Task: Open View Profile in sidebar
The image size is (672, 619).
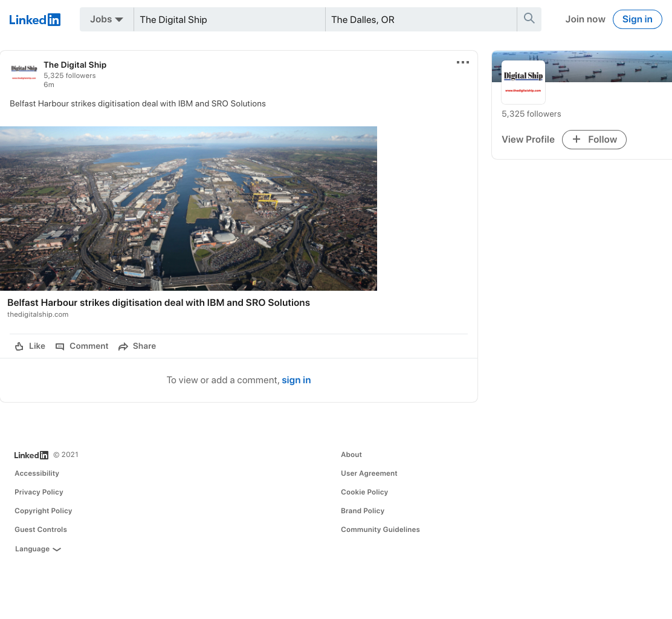Action: (528, 140)
